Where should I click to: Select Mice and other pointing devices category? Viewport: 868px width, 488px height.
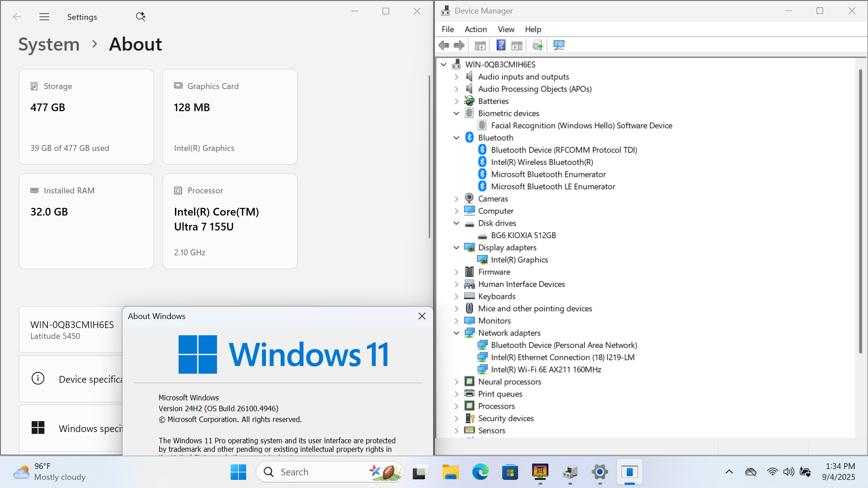tap(535, 309)
